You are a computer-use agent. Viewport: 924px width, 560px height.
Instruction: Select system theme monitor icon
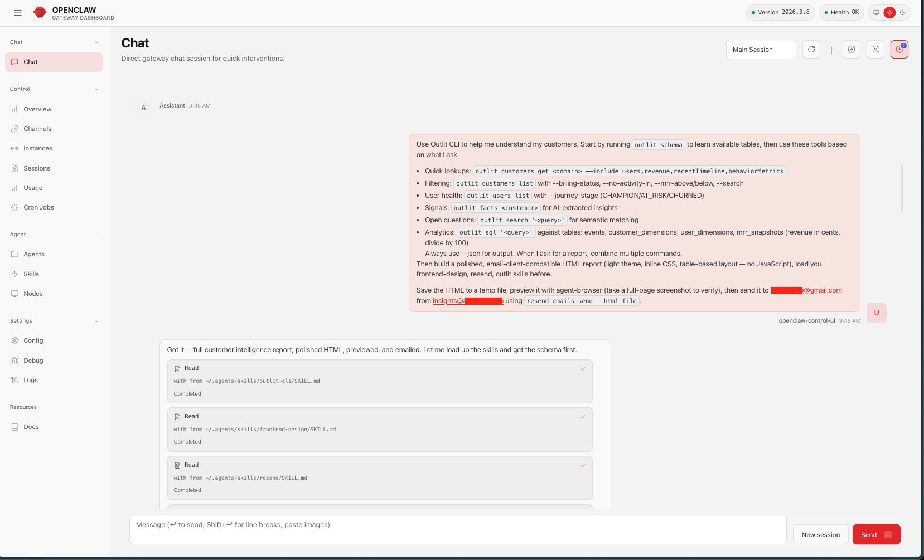click(x=876, y=13)
